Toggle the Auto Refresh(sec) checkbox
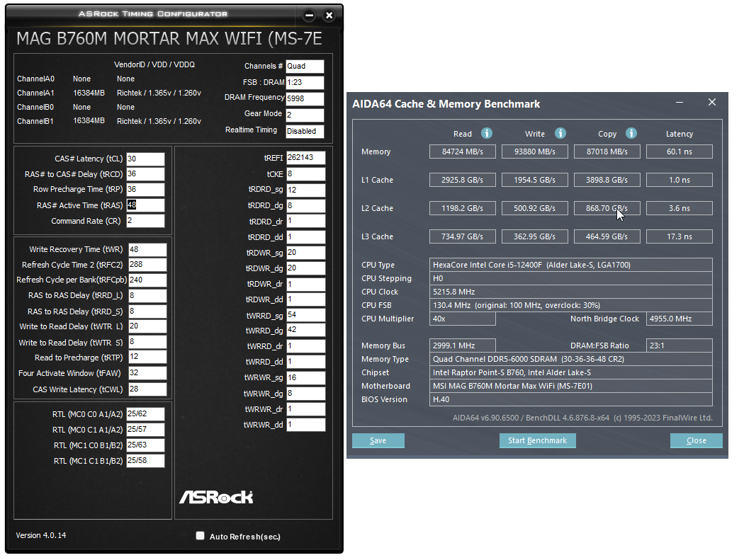 pyautogui.click(x=201, y=536)
